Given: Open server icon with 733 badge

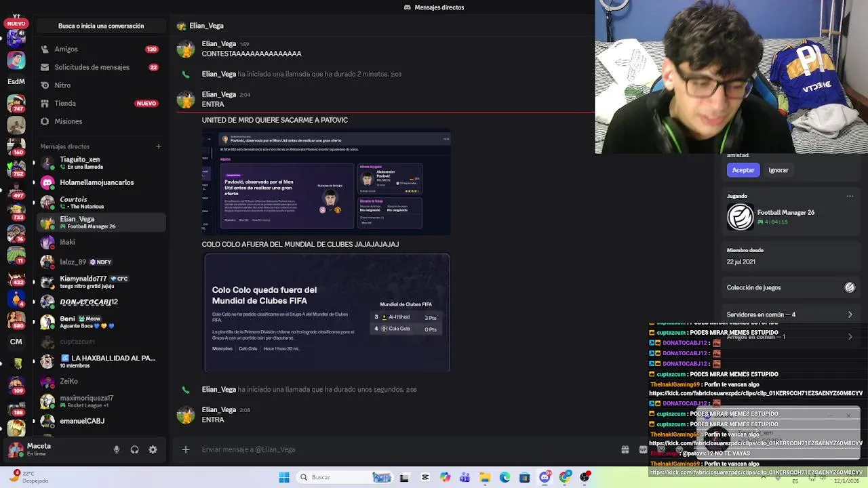Looking at the screenshot, I should coord(16,212).
